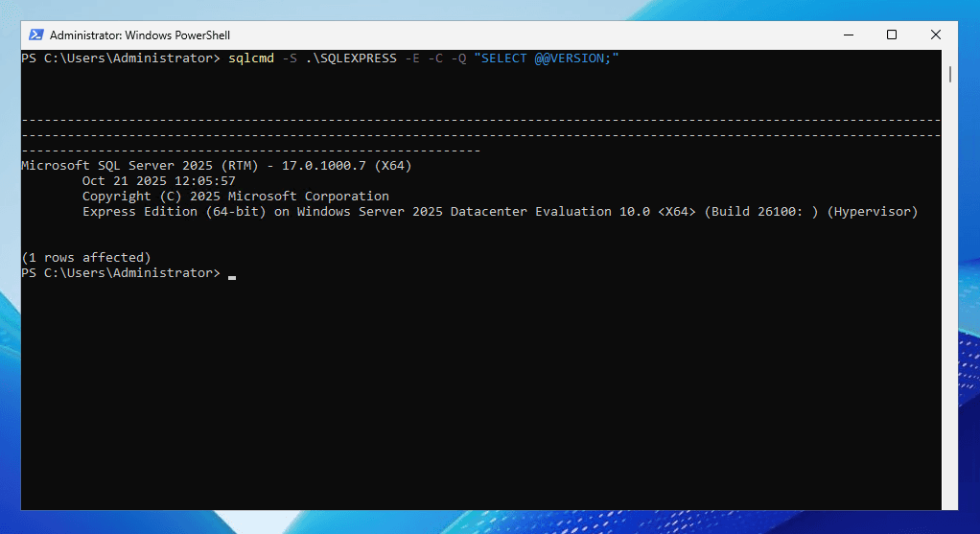Screen dimensions: 980x534
Task: Click the '-Q' flag in the command
Action: pyautogui.click(x=458, y=58)
